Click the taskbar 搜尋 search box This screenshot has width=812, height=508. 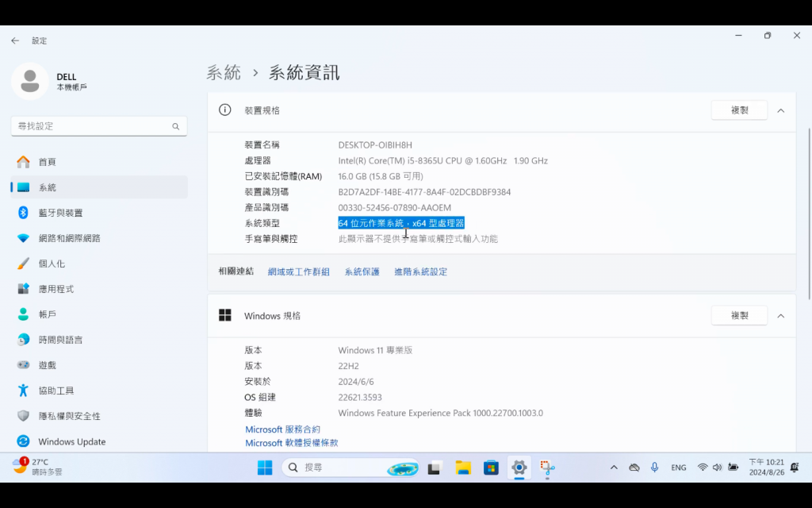click(x=350, y=468)
